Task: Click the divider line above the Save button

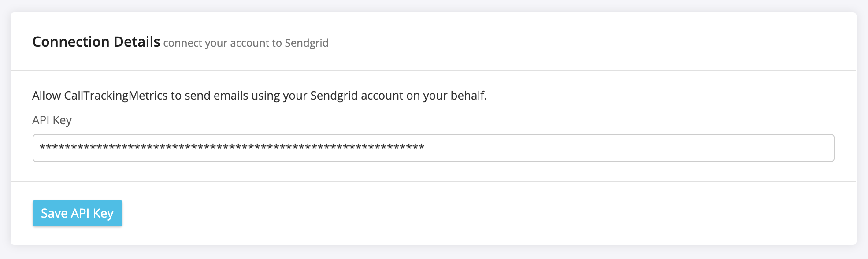Action: (433, 182)
